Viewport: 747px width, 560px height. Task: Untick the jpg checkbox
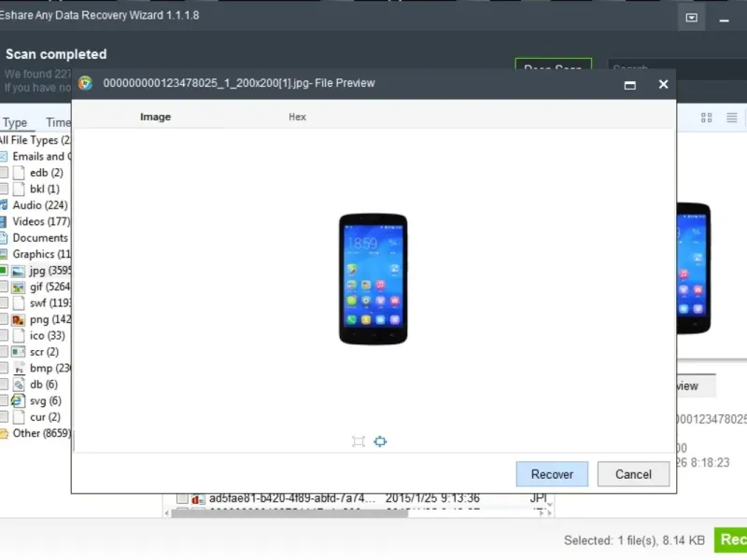(4, 271)
